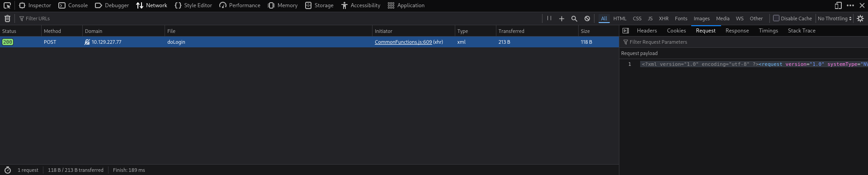Focus Filter Request Parameters field

[744, 42]
